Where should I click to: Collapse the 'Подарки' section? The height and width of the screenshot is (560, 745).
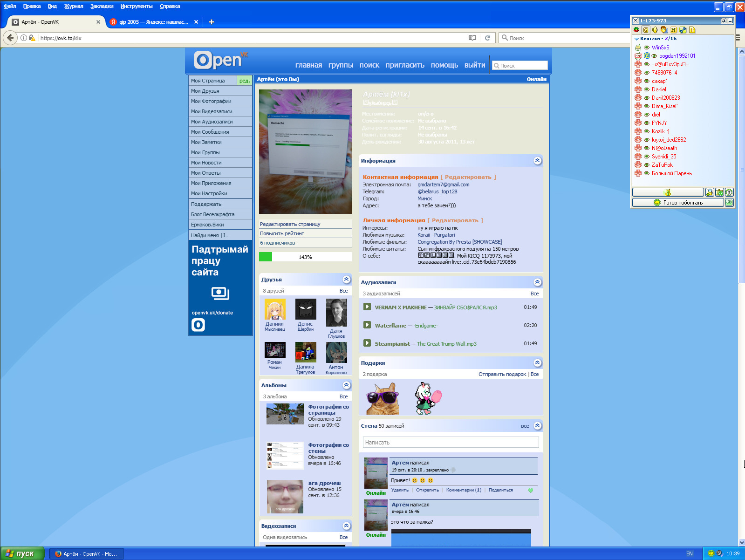point(537,363)
